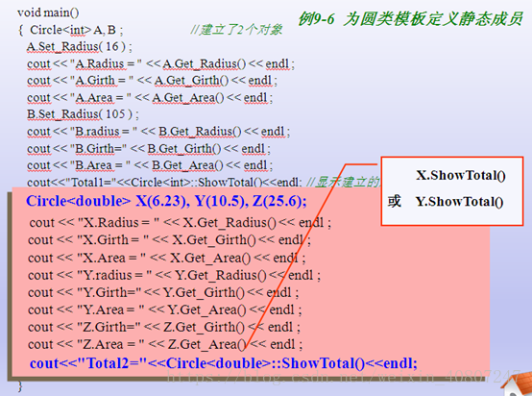Image resolution: width=532 pixels, height=396 pixels.
Task: Click the 'Y.Area =' cout line
Action: click(x=165, y=309)
